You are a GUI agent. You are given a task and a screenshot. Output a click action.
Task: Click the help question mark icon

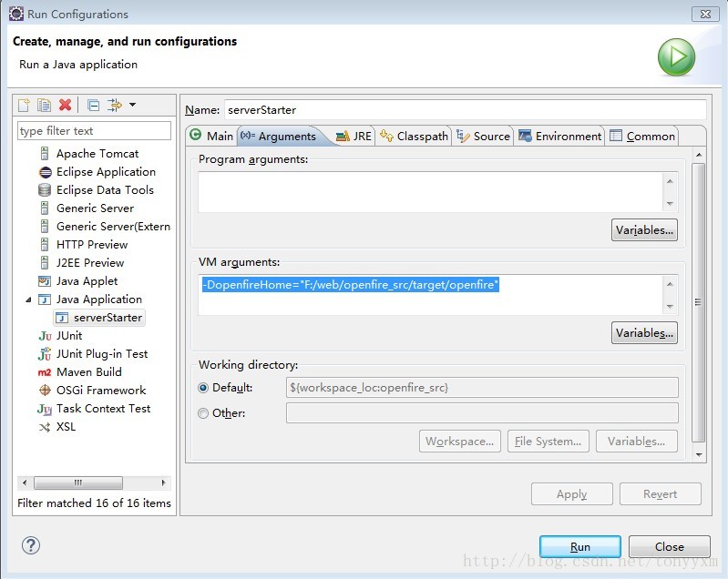tap(31, 545)
